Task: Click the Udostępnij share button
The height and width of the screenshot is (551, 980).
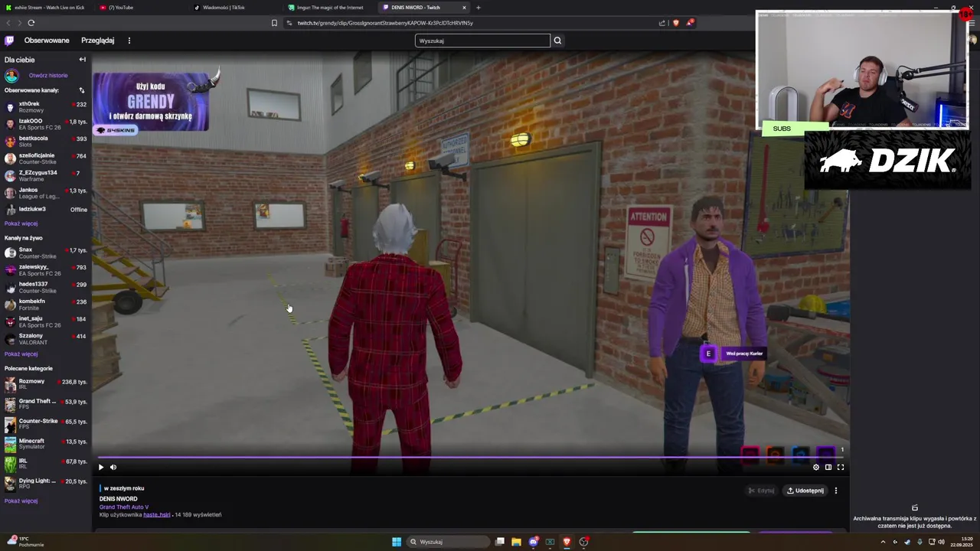Action: click(x=805, y=491)
